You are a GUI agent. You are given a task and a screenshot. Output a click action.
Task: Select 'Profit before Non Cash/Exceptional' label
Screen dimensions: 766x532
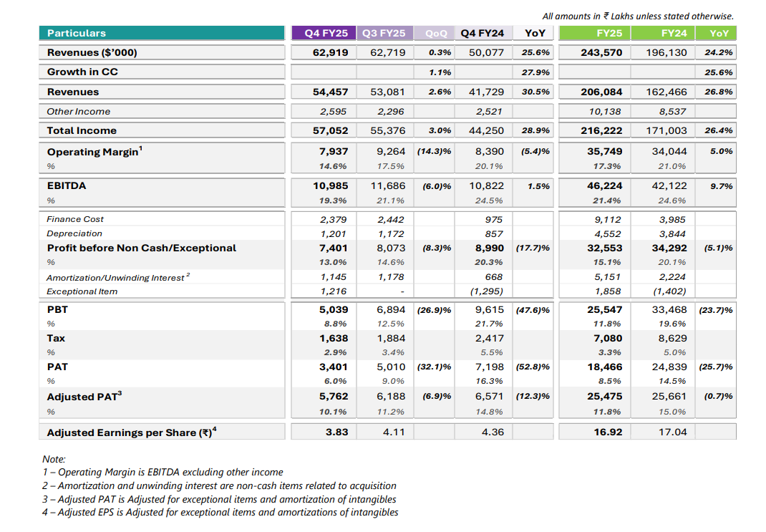tap(142, 248)
